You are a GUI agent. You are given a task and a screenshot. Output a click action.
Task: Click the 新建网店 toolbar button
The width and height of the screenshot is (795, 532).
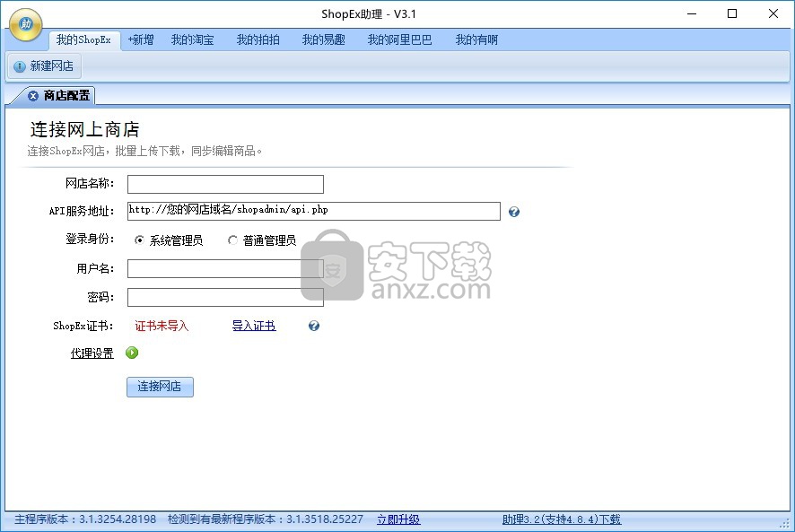44,65
